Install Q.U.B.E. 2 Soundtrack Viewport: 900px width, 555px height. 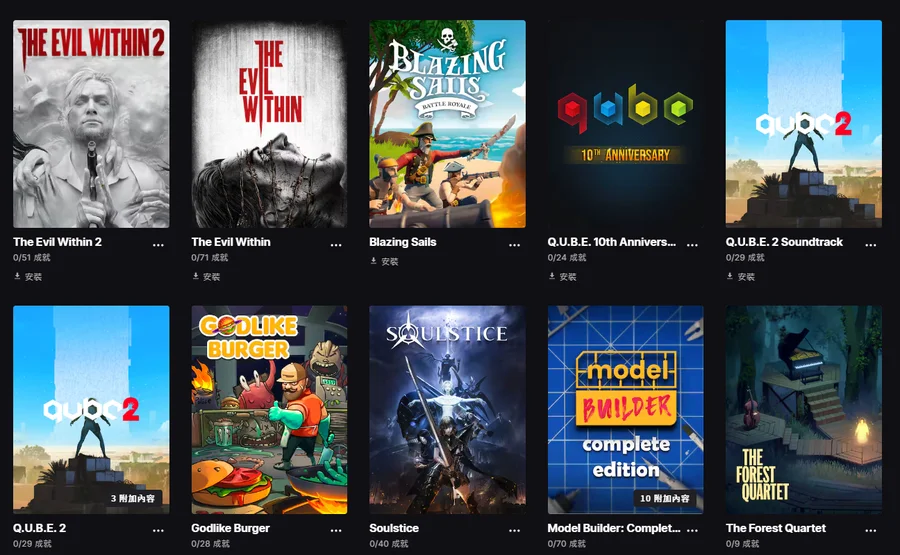(x=740, y=277)
